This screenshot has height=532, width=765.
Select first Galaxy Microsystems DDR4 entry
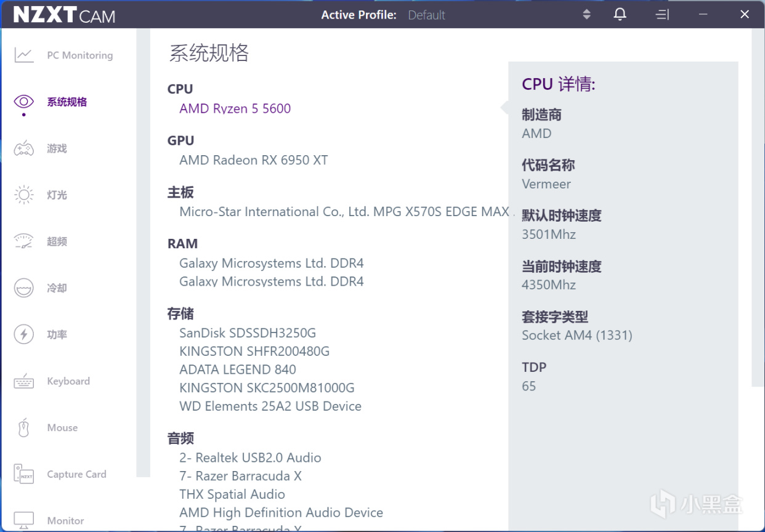[271, 264]
